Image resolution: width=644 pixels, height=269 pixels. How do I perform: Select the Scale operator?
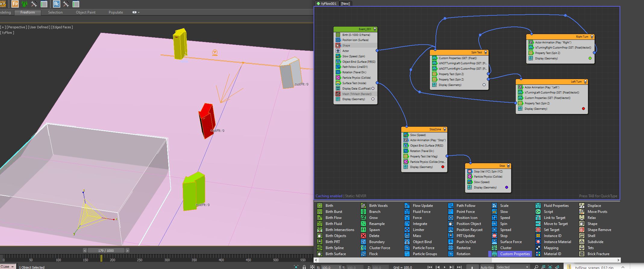coord(504,205)
